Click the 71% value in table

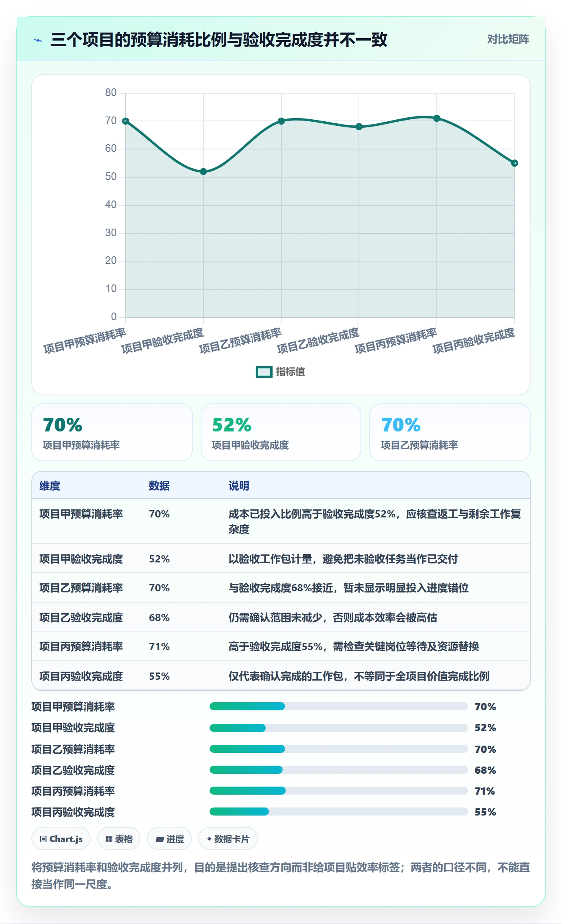point(159,646)
